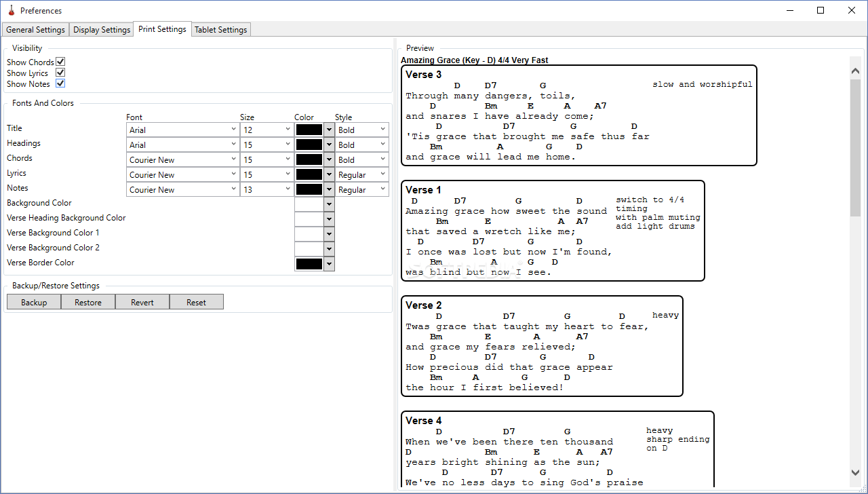The image size is (868, 494).
Task: Click the preview scrollbar down arrow
Action: [855, 472]
